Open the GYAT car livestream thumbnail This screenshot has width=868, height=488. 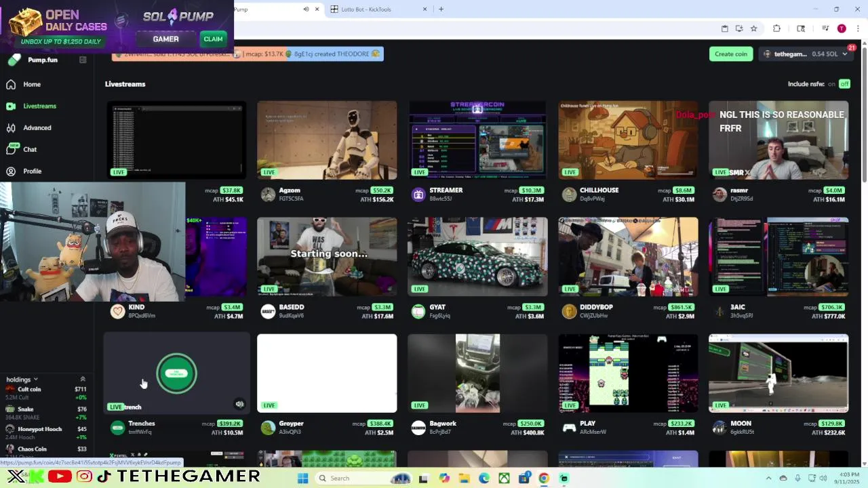click(477, 257)
